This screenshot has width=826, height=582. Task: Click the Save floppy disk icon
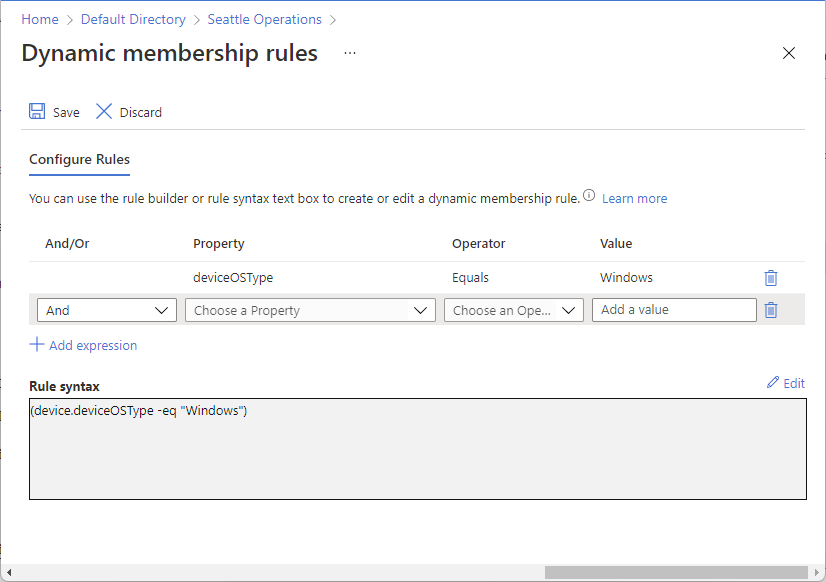(37, 111)
